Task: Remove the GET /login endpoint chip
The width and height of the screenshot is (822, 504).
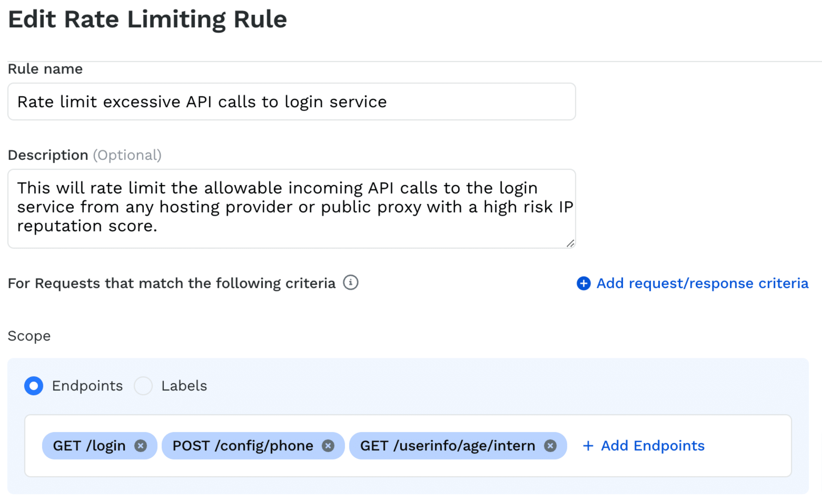Action: pyautogui.click(x=140, y=445)
